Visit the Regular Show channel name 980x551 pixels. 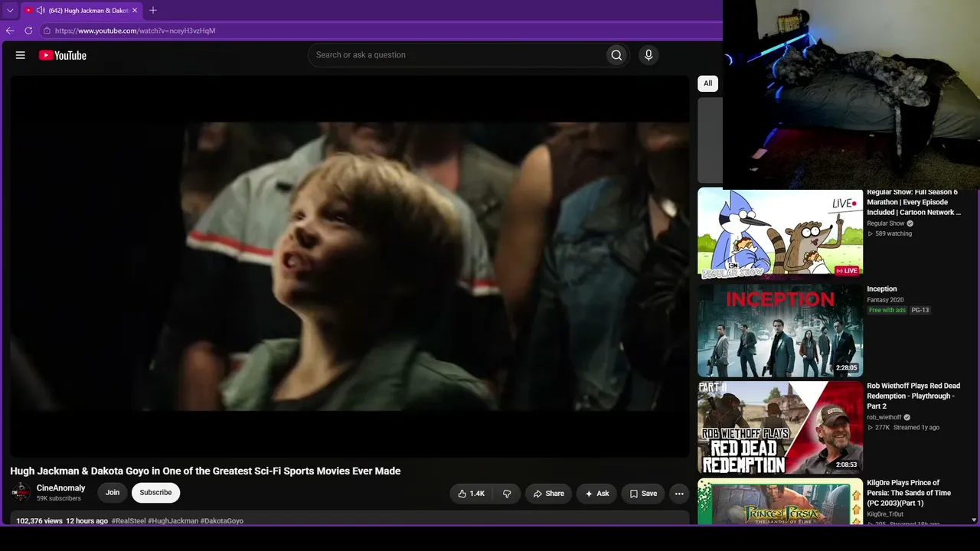pos(886,223)
